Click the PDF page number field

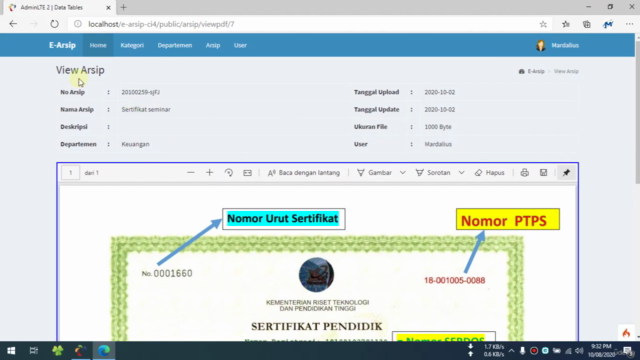click(x=70, y=173)
